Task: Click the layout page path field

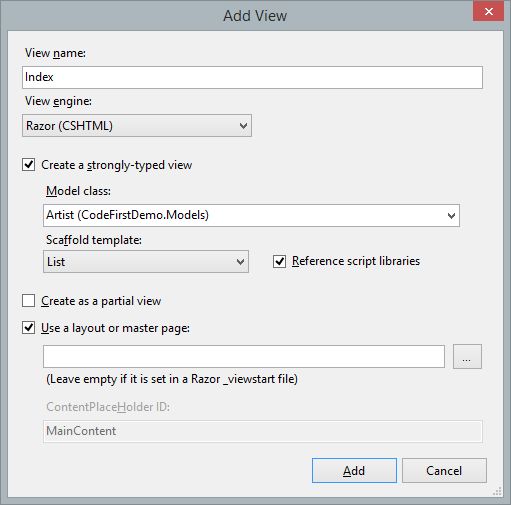Action: coord(244,357)
